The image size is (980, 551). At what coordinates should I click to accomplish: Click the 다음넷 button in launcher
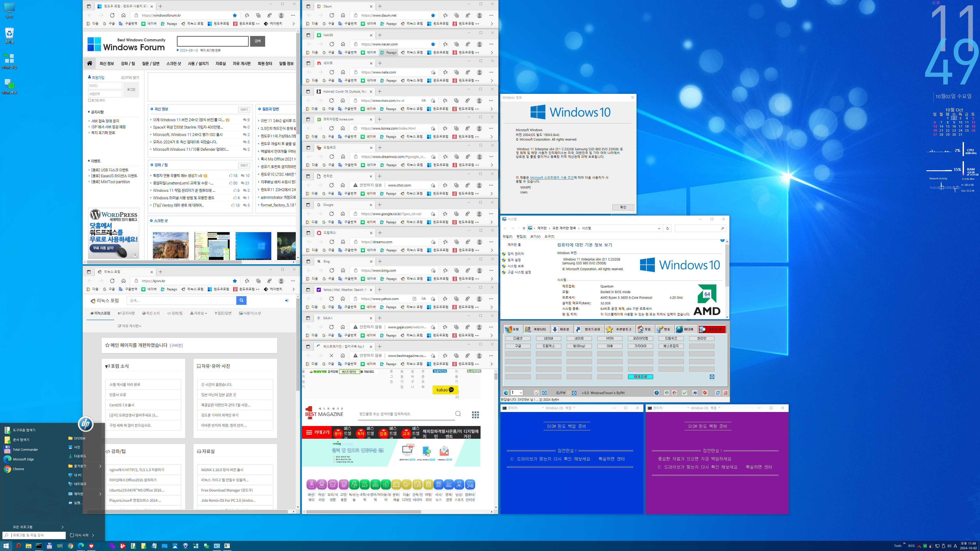click(518, 339)
